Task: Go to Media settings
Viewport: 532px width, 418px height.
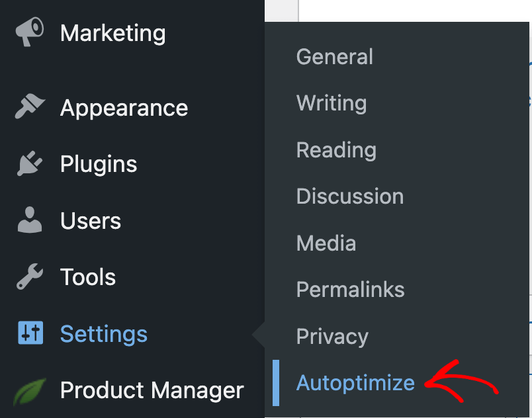Action: pyautogui.click(x=326, y=243)
